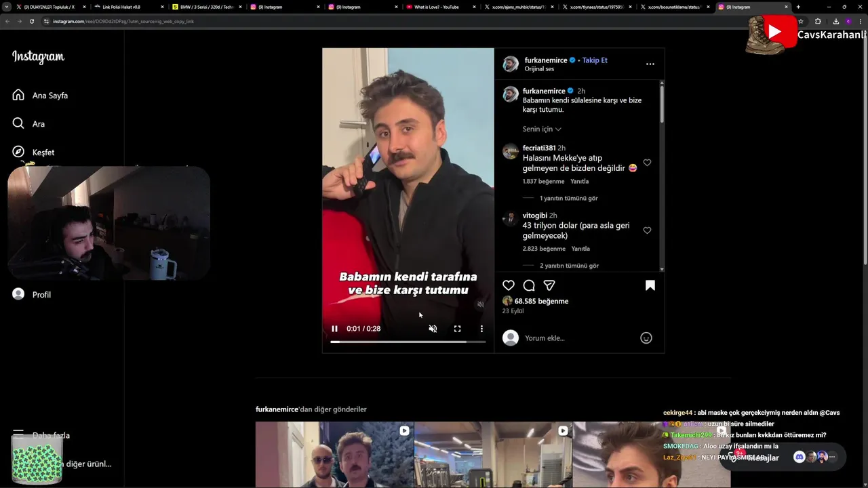Open the 23 Eylül post date
868x488 pixels.
tap(513, 311)
